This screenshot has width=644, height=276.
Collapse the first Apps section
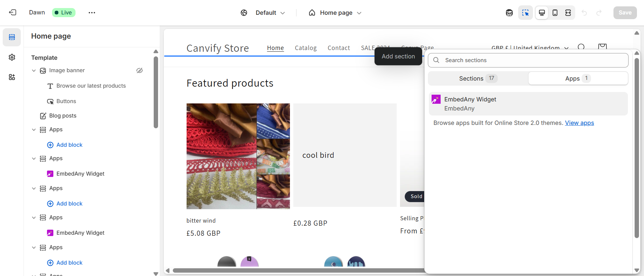pos(34,130)
